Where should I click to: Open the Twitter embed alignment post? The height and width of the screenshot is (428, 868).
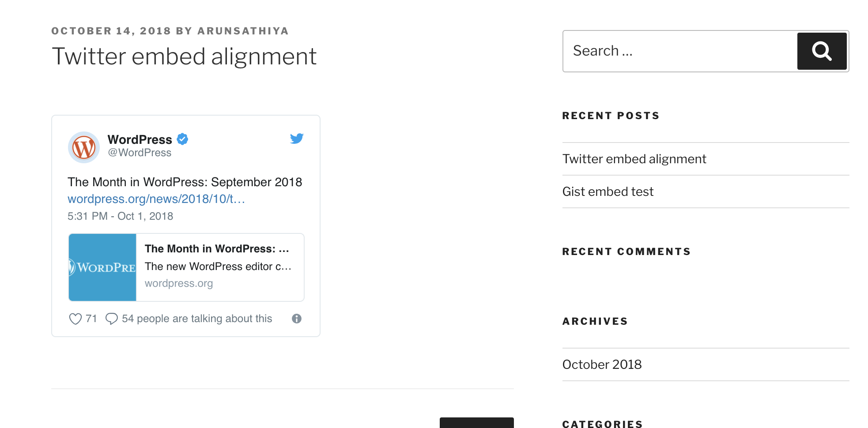tap(634, 159)
